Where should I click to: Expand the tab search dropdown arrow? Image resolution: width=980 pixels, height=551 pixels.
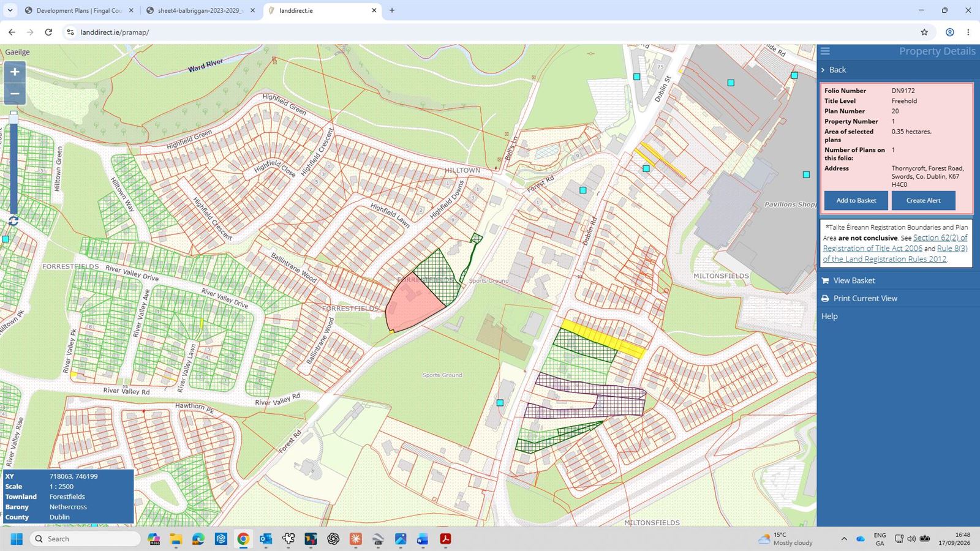pos(10,10)
